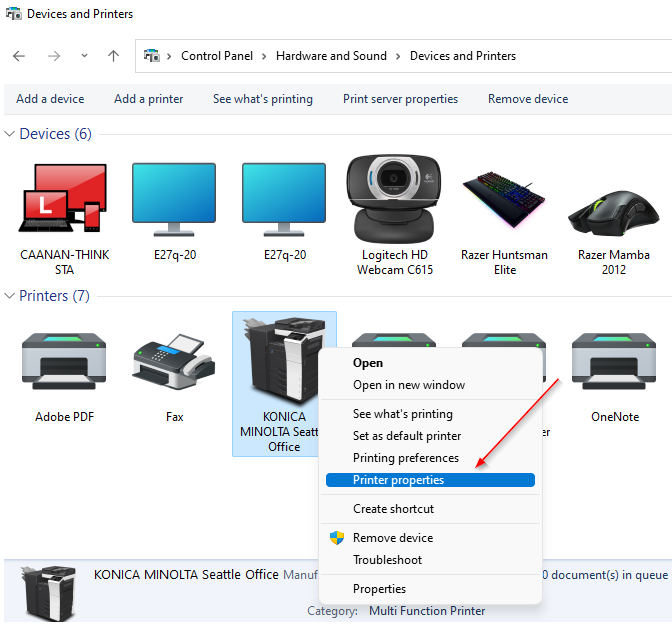The width and height of the screenshot is (672, 630).
Task: Open the recent locations dropdown arrow
Action: coord(84,56)
